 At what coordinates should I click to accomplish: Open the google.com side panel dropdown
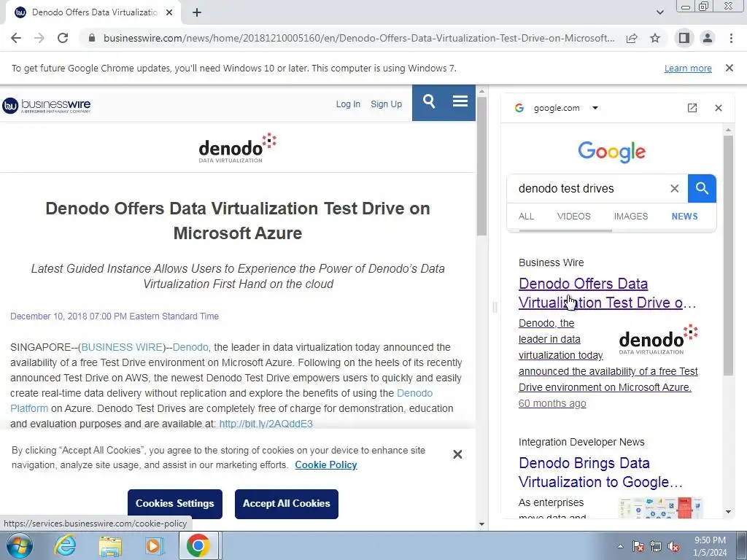[595, 108]
